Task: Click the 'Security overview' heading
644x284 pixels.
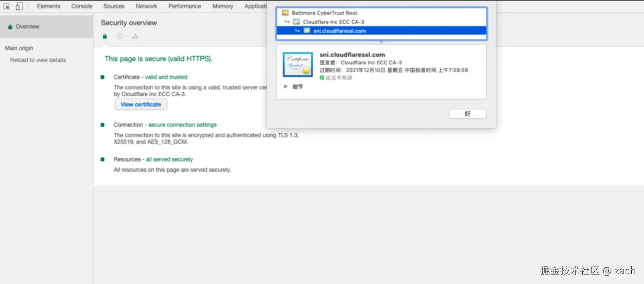Action: (129, 23)
